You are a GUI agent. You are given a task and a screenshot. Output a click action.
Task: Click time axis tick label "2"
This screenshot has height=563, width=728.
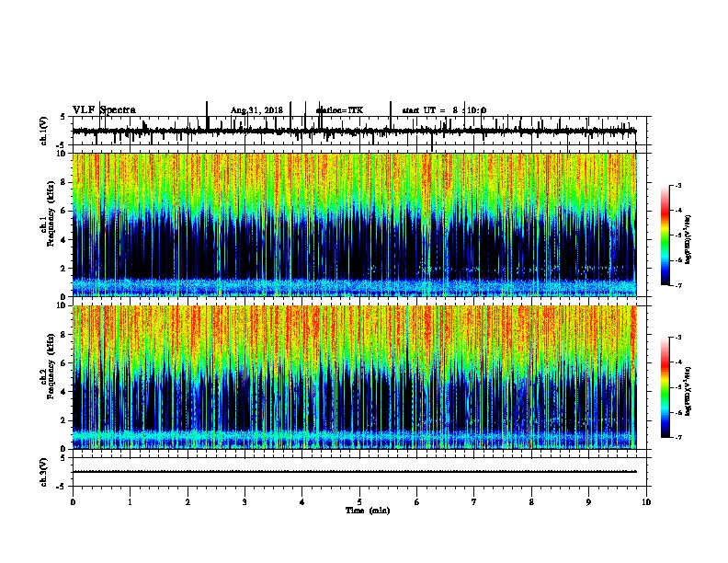coord(188,502)
